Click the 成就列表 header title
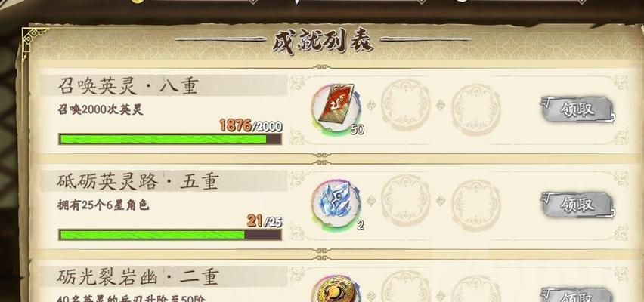 coord(323,41)
